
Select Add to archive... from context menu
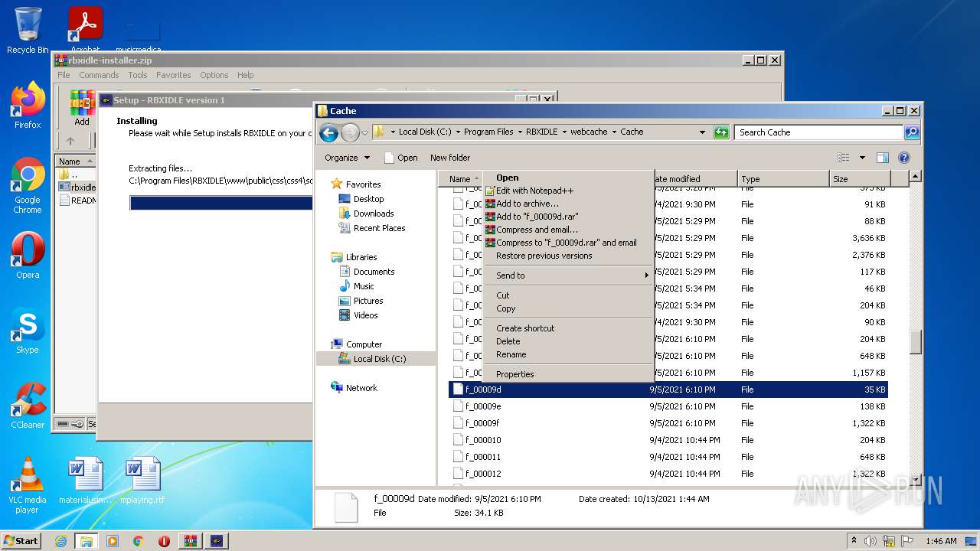(568, 204)
